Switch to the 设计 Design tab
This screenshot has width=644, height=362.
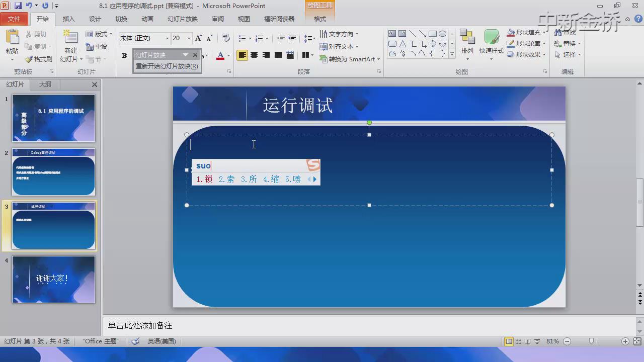[95, 19]
